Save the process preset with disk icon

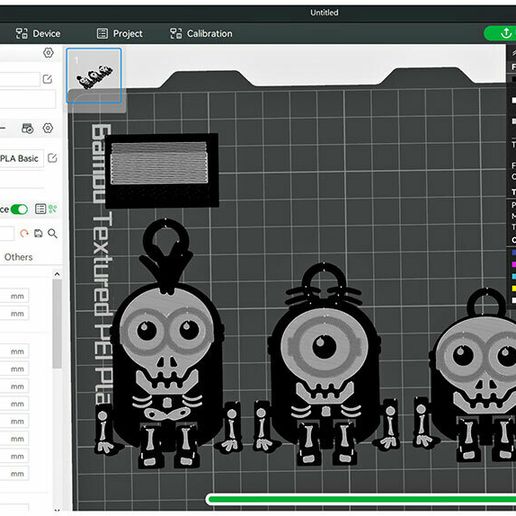[38, 233]
